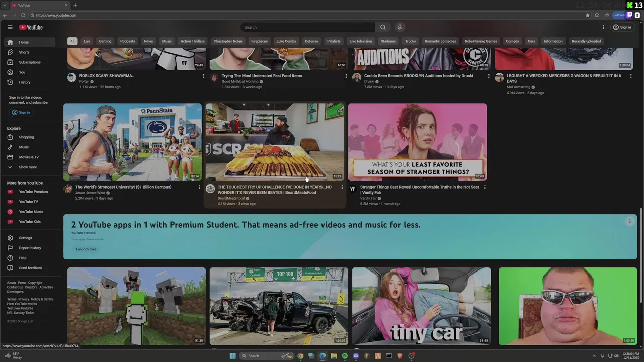
Task: Click the Jesse James West channel avatar
Action: [68, 189]
